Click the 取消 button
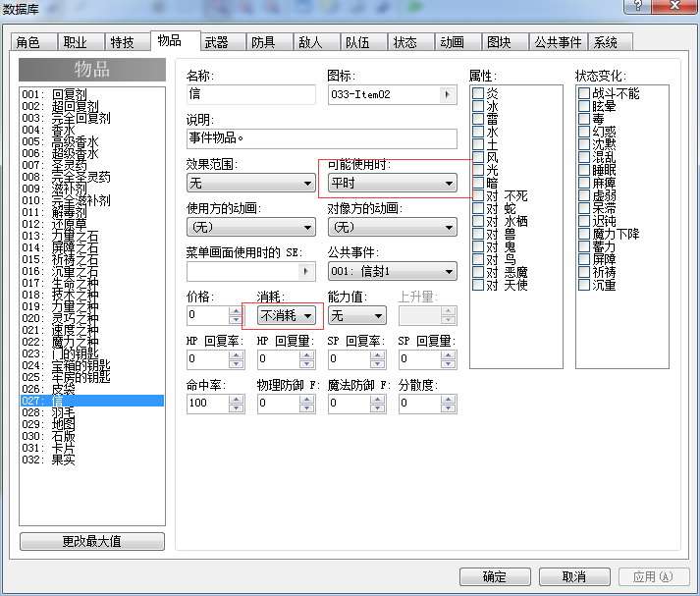This screenshot has width=700, height=596. [574, 576]
